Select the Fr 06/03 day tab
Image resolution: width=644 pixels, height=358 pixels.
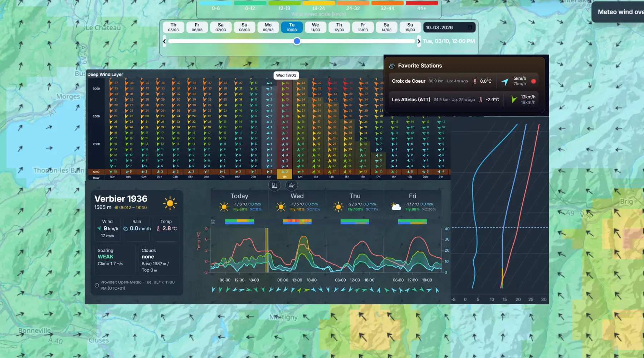tap(197, 27)
